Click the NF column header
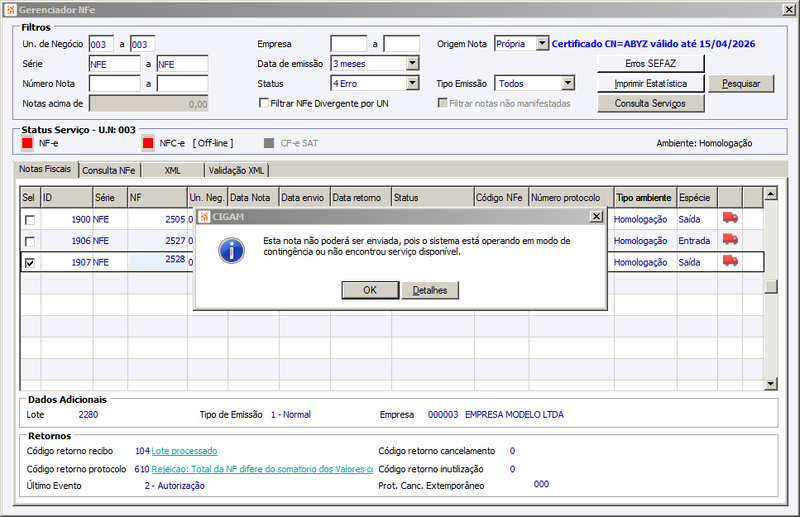The image size is (800, 517). (157, 198)
